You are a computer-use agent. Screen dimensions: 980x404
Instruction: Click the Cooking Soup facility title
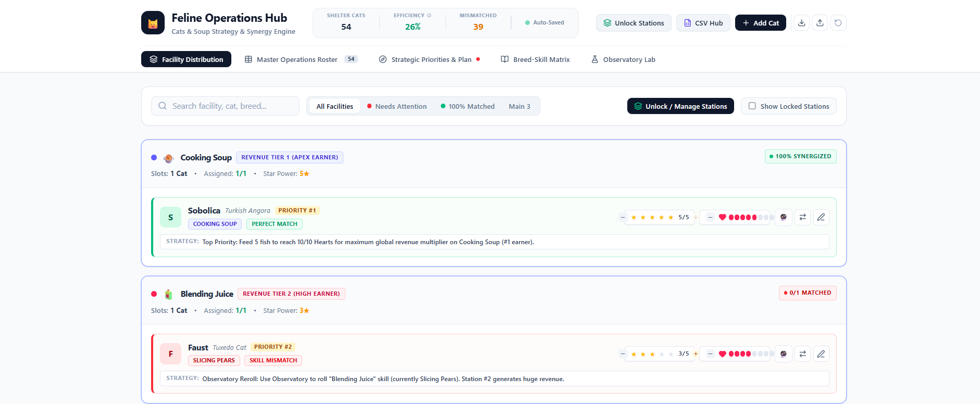tap(206, 157)
